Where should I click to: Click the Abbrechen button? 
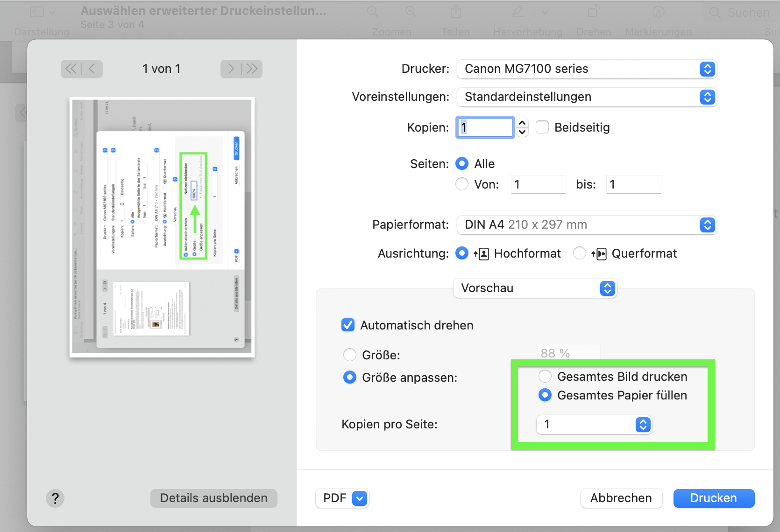(621, 498)
